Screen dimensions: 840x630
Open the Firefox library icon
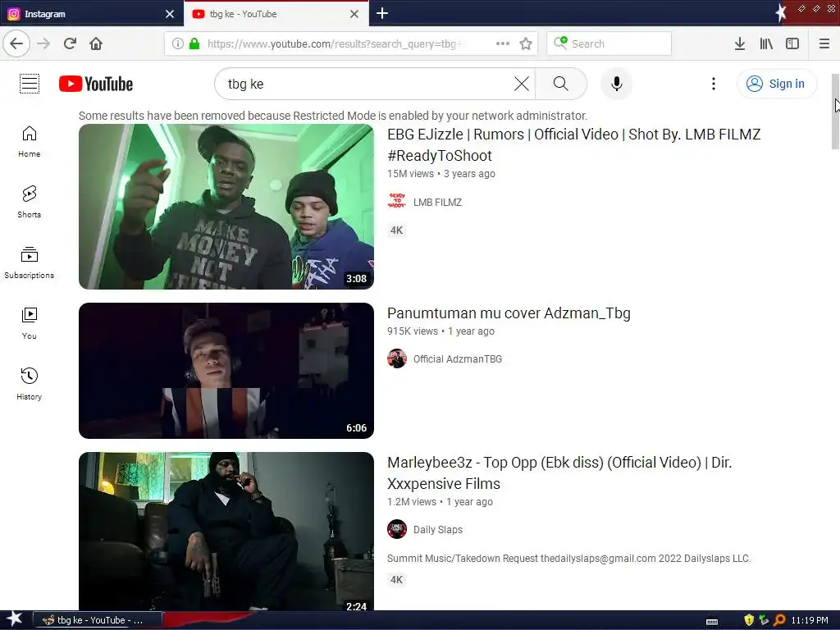766,43
